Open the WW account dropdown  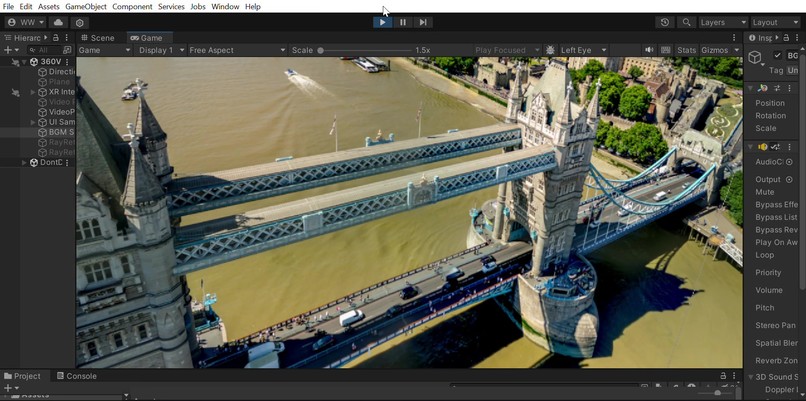(x=25, y=23)
